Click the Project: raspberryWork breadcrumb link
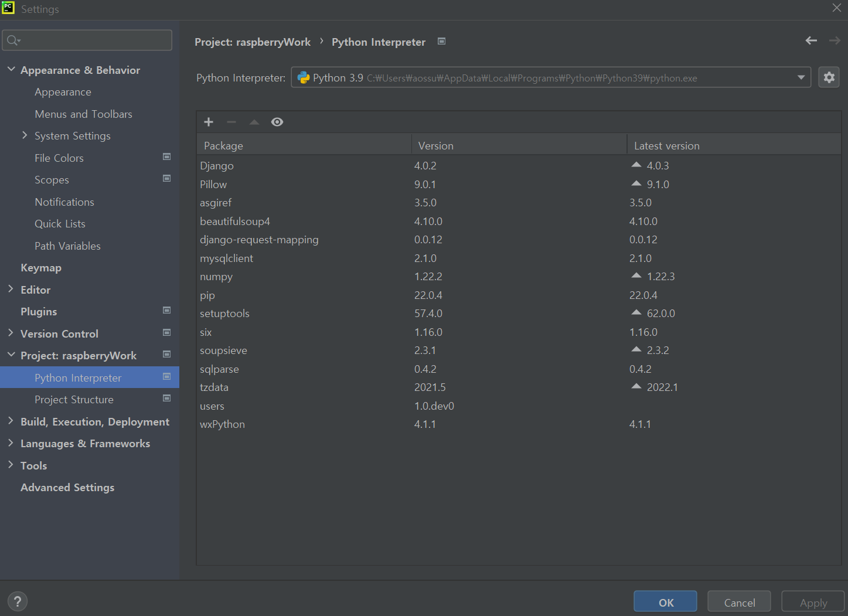 click(253, 42)
